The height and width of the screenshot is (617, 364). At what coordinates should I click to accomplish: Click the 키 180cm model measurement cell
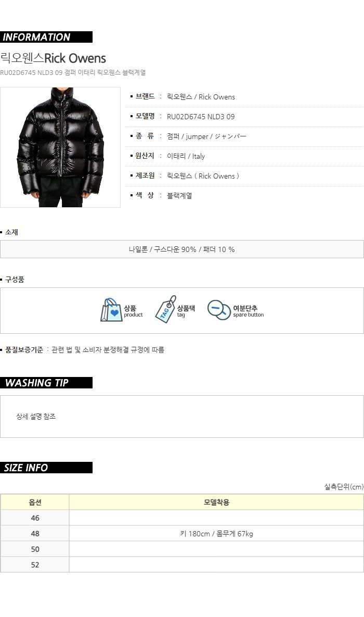point(216,534)
